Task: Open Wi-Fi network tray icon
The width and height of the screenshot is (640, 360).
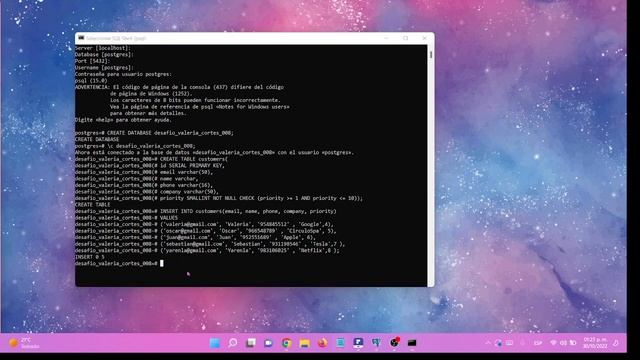Action: pos(553,343)
